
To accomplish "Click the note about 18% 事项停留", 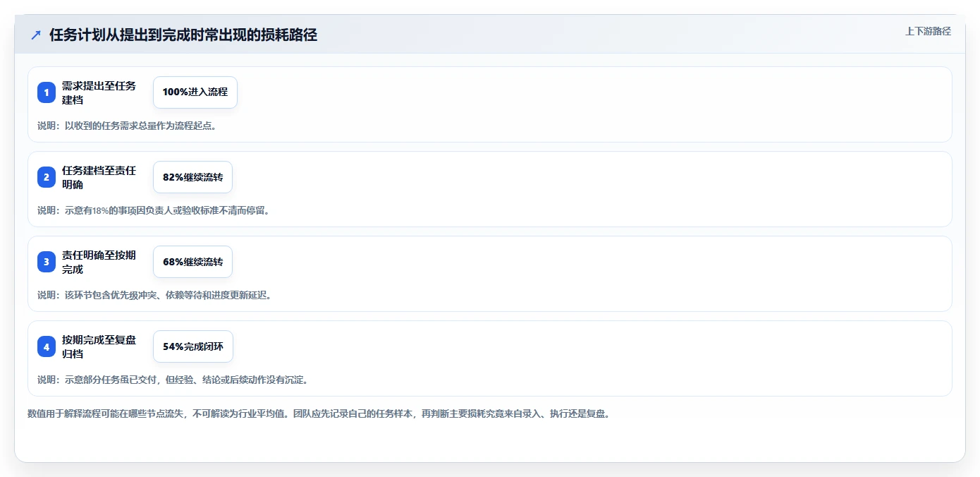I will 154,210.
